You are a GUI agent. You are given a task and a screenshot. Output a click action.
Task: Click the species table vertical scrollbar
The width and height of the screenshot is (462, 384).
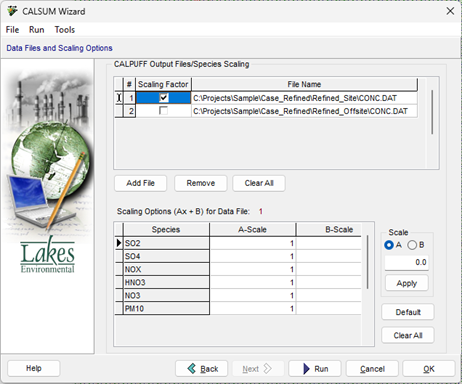click(x=367, y=262)
